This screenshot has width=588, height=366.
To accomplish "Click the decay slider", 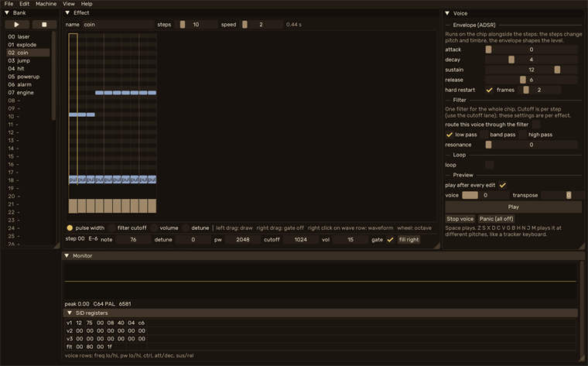I will pyautogui.click(x=531, y=60).
